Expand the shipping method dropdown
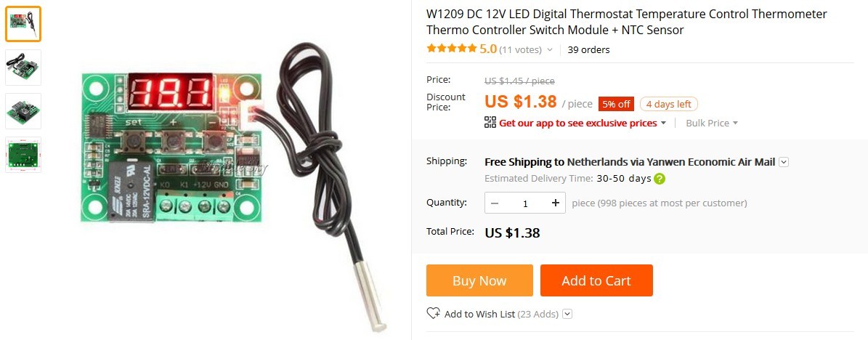 click(x=783, y=162)
